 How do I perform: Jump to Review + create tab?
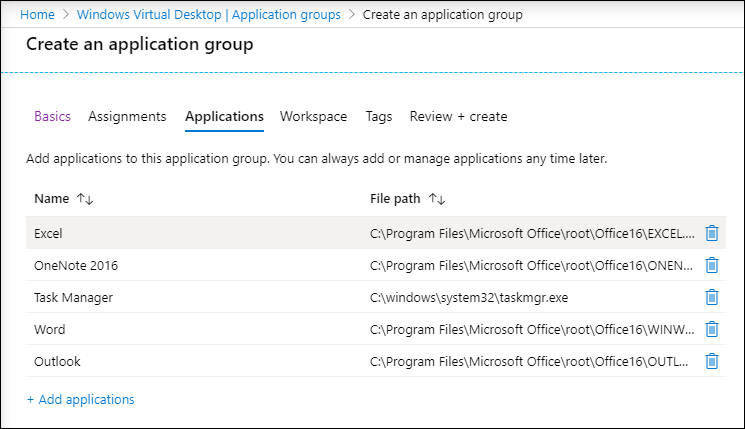point(458,116)
